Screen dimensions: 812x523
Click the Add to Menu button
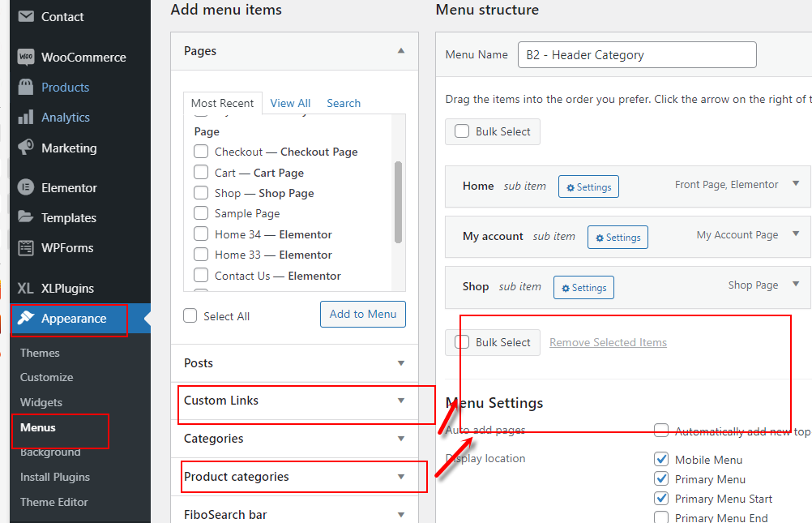[363, 314]
